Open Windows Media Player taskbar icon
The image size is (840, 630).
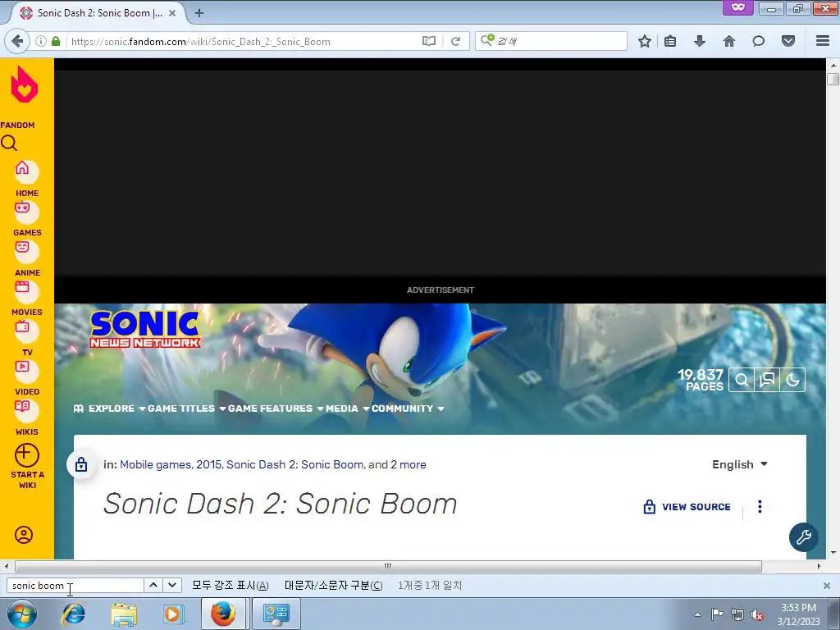172,614
